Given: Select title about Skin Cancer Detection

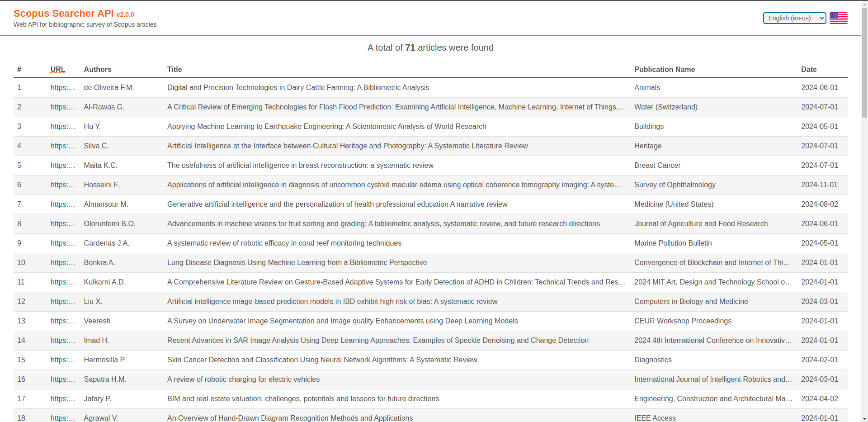Looking at the screenshot, I should 322,360.
